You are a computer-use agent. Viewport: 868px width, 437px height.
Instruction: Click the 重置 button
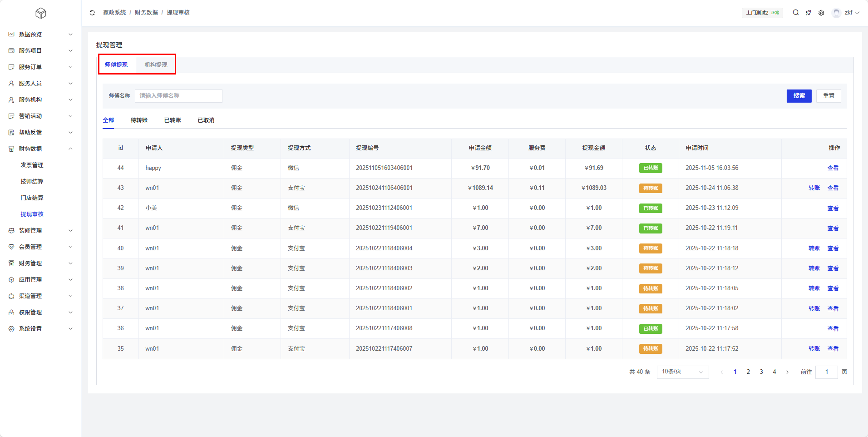click(x=829, y=96)
